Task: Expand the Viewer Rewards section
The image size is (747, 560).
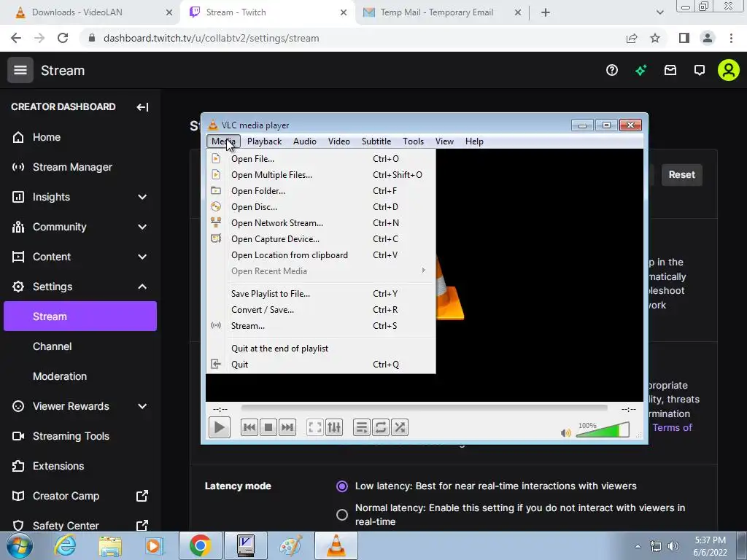Action: [142, 406]
